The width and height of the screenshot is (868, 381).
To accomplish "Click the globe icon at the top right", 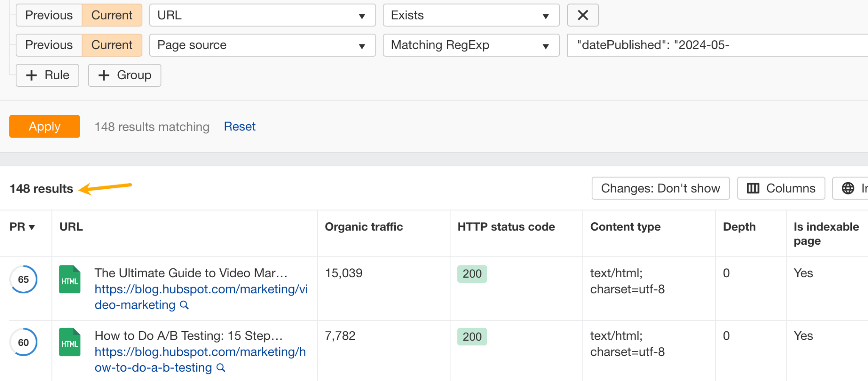I will (x=849, y=188).
